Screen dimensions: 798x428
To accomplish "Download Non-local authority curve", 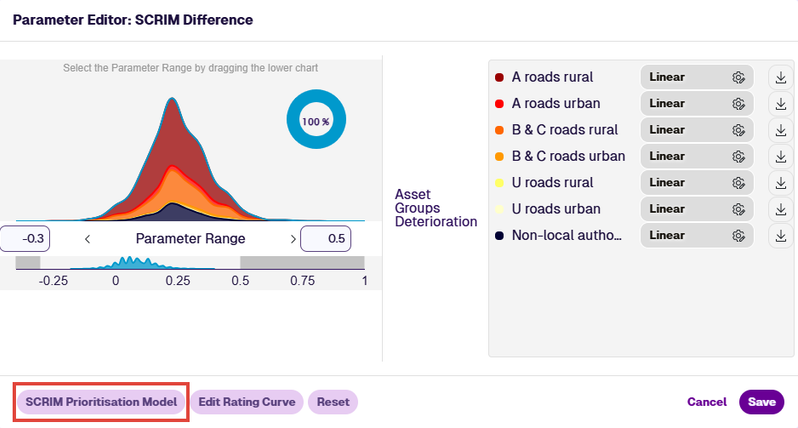I will 781,236.
